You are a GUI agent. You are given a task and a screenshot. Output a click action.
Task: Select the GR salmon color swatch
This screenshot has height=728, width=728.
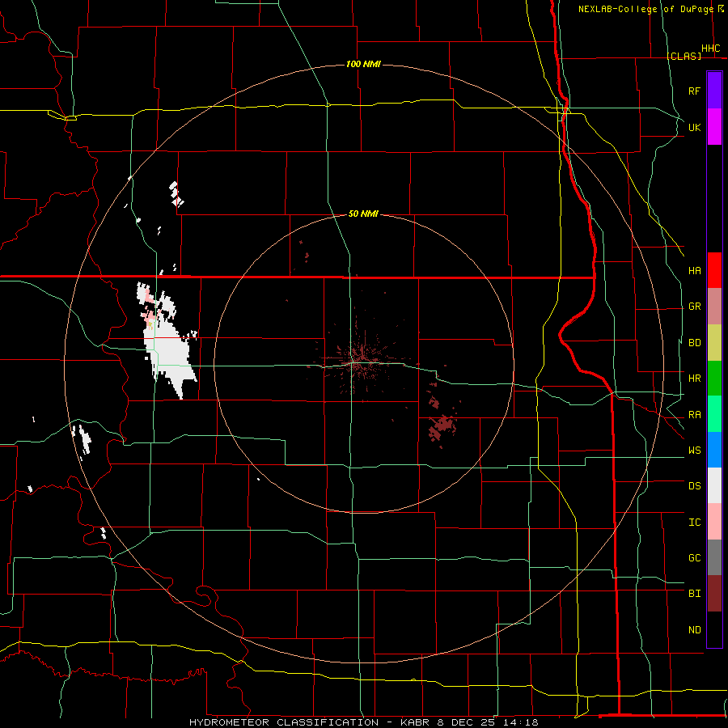pos(714,307)
